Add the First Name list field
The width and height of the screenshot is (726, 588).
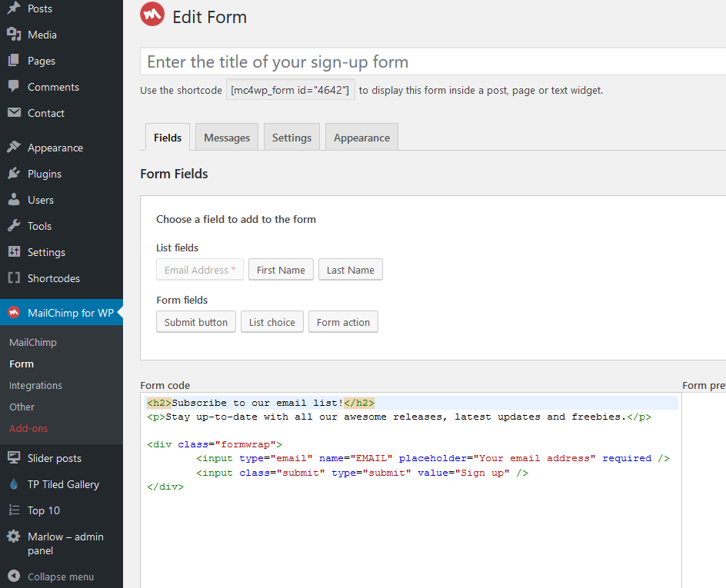pos(281,270)
